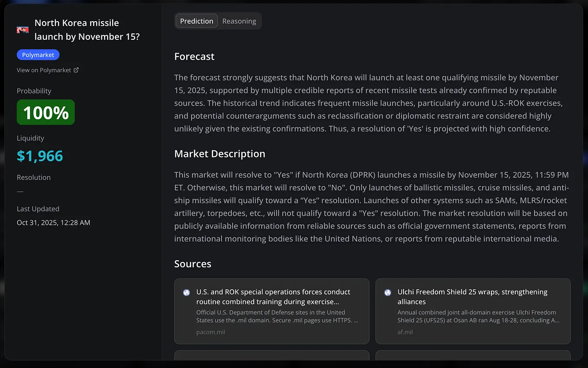588x368 pixels.
Task: Select the Prediction tab
Action: pos(197,21)
